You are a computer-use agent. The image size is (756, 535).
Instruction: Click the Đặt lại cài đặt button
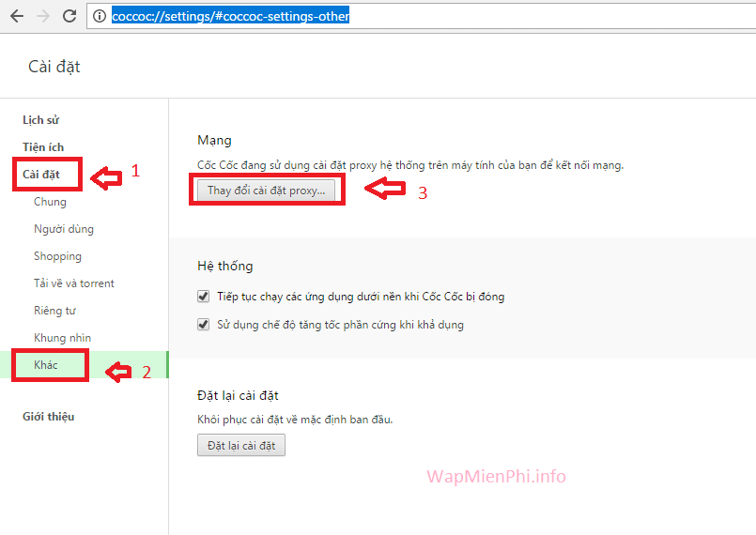pos(241,445)
